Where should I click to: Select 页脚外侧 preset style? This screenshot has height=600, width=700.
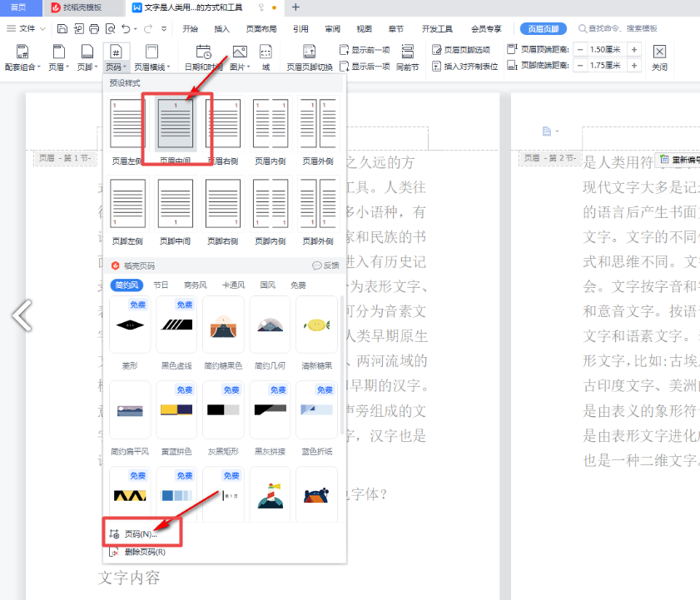tap(318, 211)
